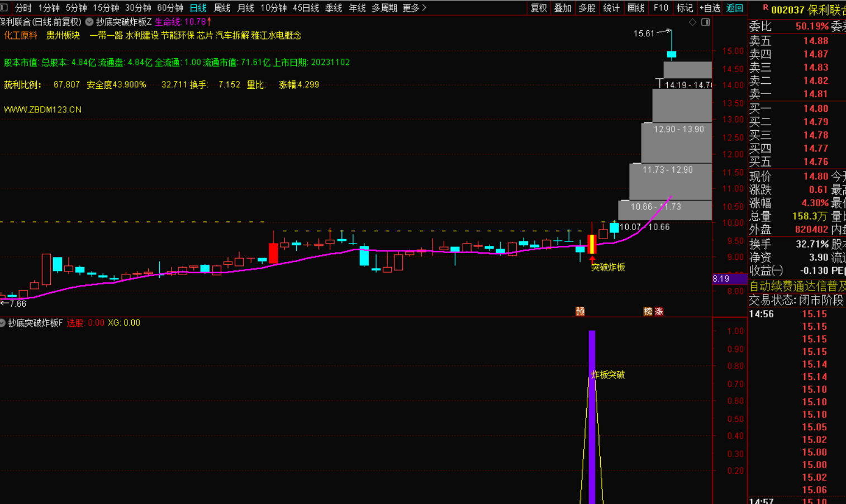Toggle the 复权 price adjustment option

[x=539, y=8]
